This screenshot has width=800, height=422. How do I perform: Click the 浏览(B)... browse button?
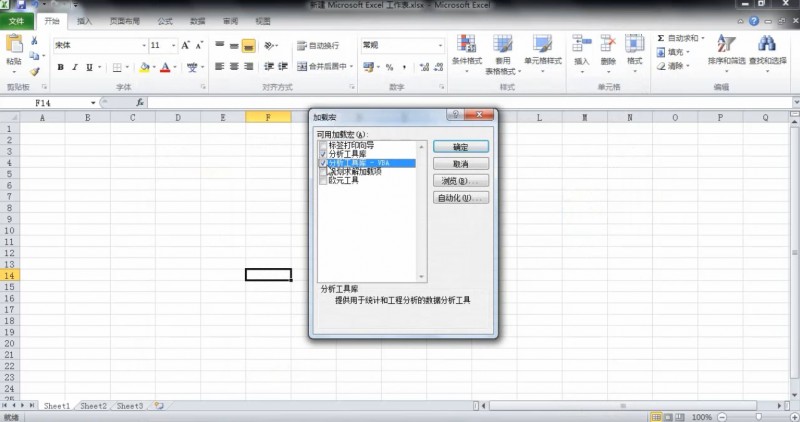[461, 181]
